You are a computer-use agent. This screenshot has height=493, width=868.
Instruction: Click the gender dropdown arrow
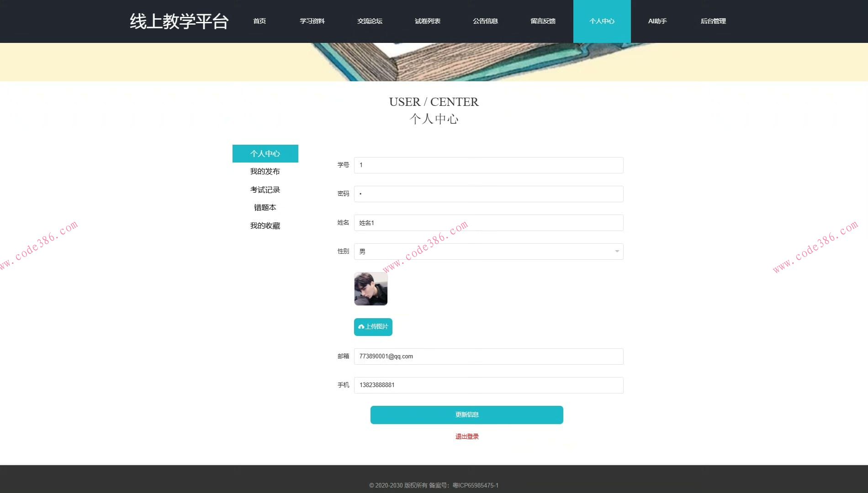pos(616,251)
